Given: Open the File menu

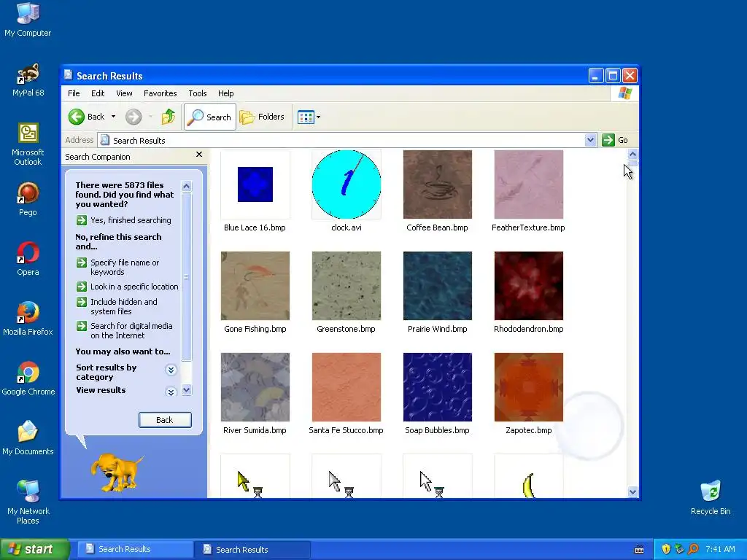Looking at the screenshot, I should point(74,93).
